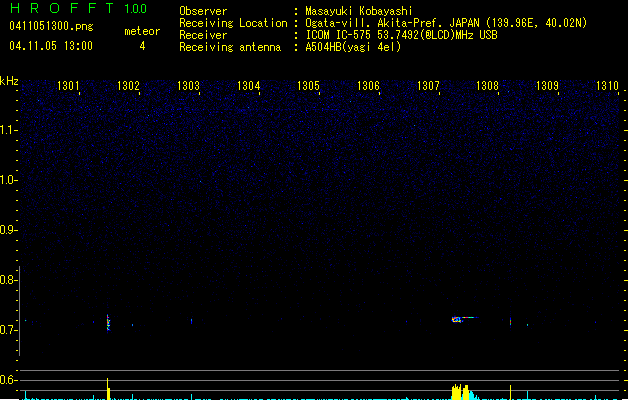Click the short echo just after 1308
629x400 pixels.
click(x=510, y=322)
